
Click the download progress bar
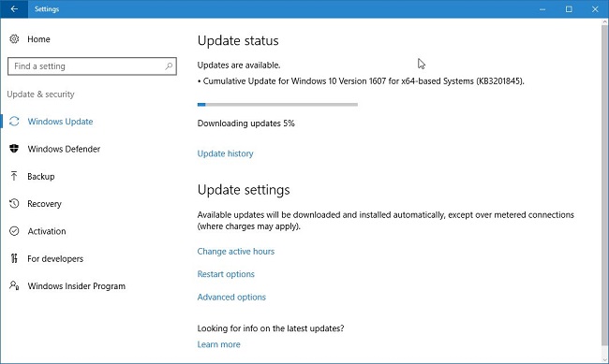click(277, 105)
